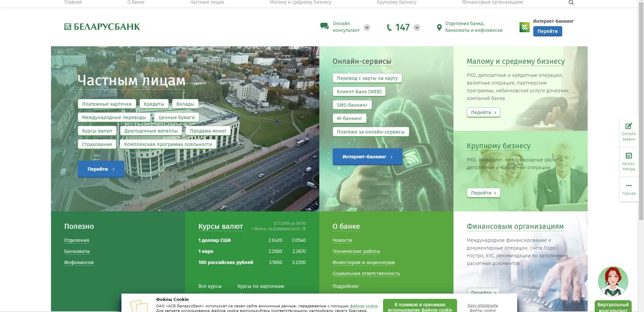This screenshot has width=644, height=312.
Task: Click Перейти under Малому и среднему бизнесу
Action: [483, 112]
